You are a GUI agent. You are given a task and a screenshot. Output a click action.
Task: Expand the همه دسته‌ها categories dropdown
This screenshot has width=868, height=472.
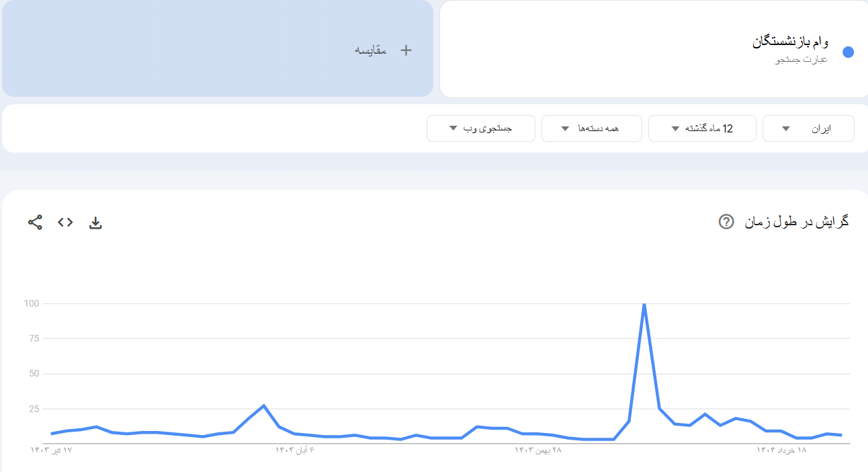pyautogui.click(x=591, y=128)
